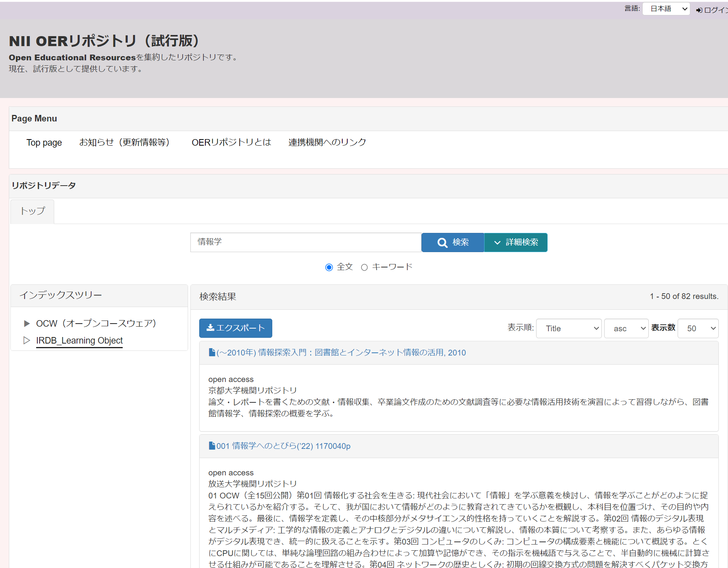728x568 pixels.
Task: Click the リポジトリデータ heading
Action: (x=43, y=186)
